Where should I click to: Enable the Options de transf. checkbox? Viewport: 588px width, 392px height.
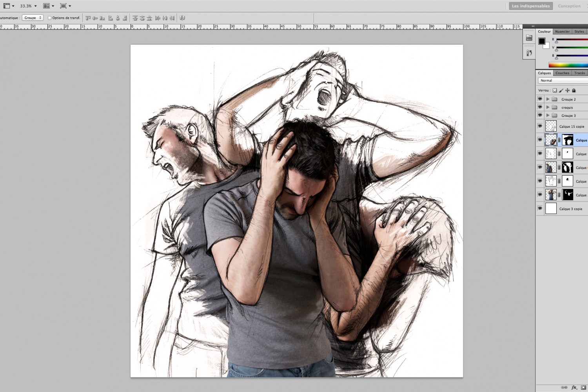click(50, 18)
